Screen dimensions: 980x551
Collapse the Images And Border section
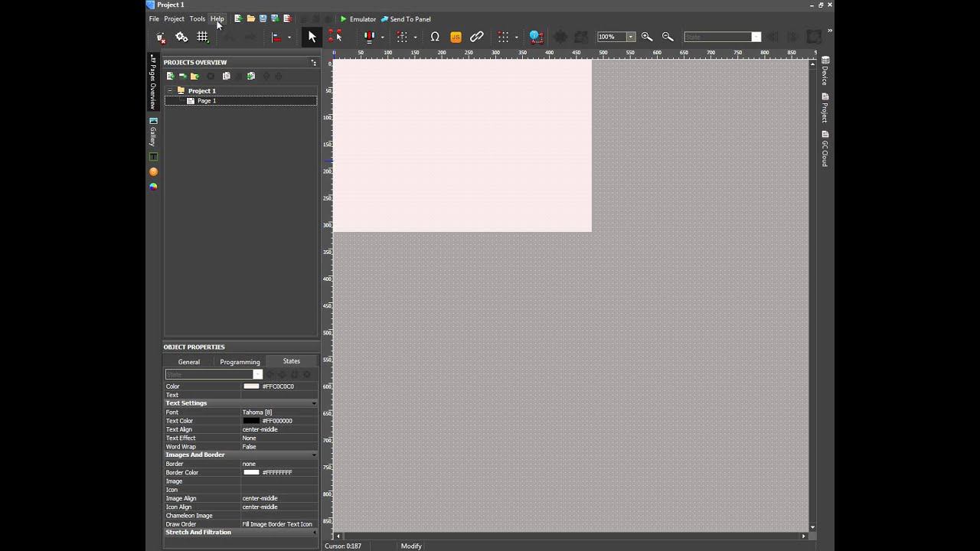point(314,455)
